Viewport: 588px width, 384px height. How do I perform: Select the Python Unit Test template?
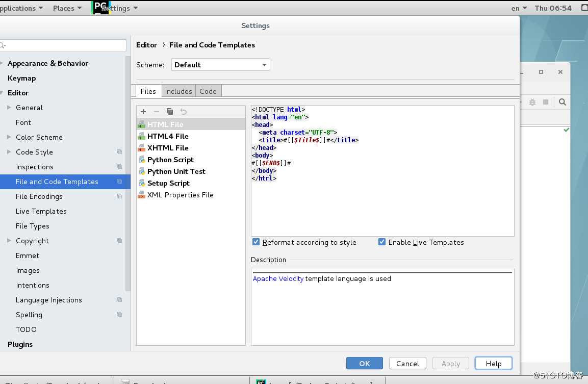191,171
